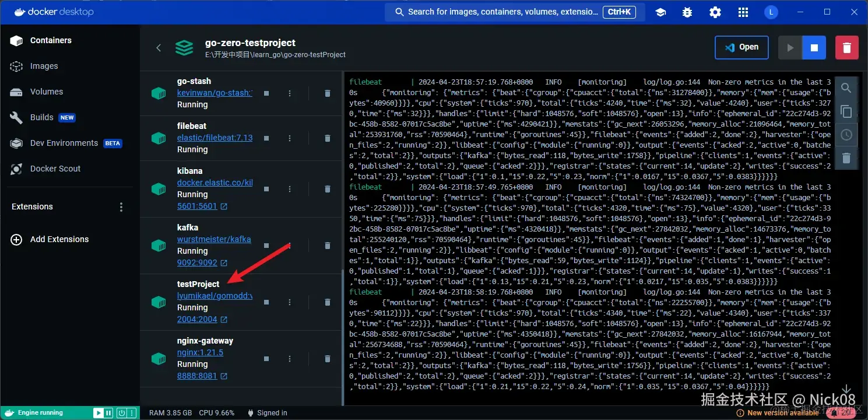Copy logs to clipboard icon
The width and height of the screenshot is (868, 420).
tap(846, 112)
